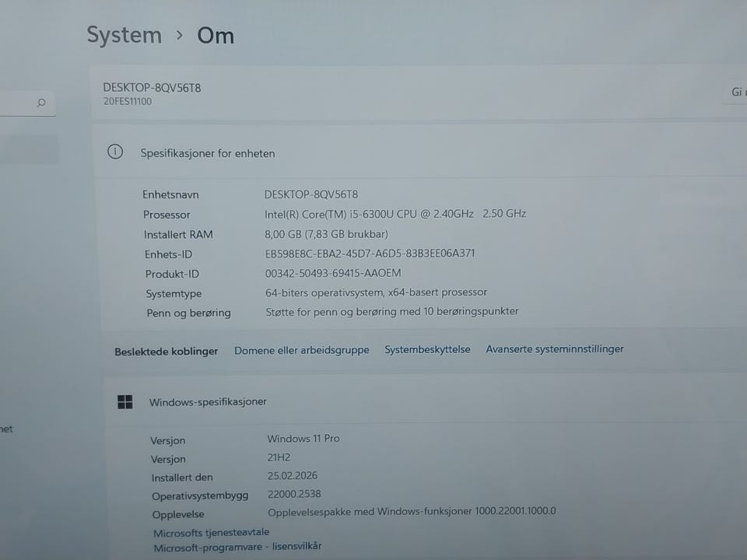Viewport: 747px width, 560px height.
Task: Click the System breadcrumb link
Action: click(124, 36)
